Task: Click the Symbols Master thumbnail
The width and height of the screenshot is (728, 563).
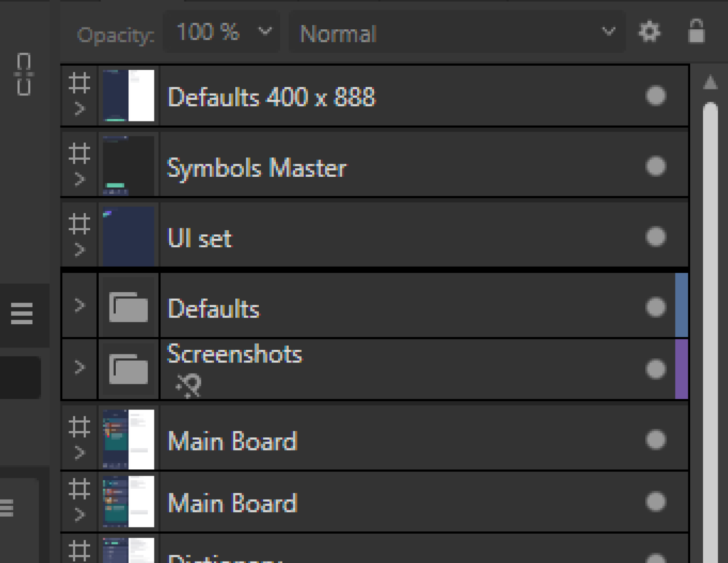Action: point(128,165)
